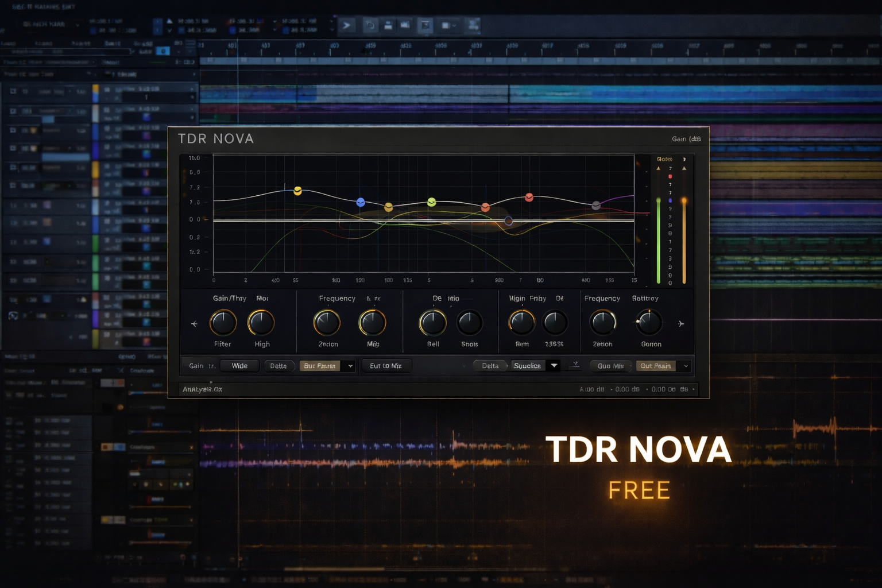
Task: Toggle the left Delta button
Action: pyautogui.click(x=278, y=366)
